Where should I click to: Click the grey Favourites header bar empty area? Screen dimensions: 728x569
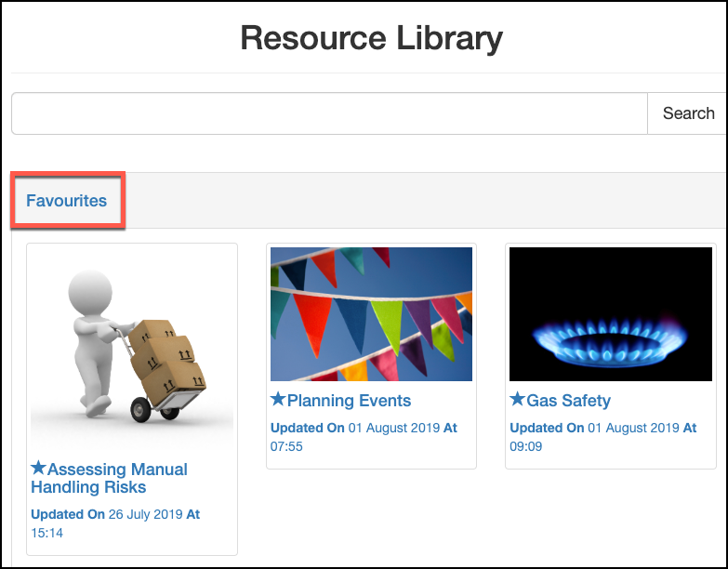(418, 200)
